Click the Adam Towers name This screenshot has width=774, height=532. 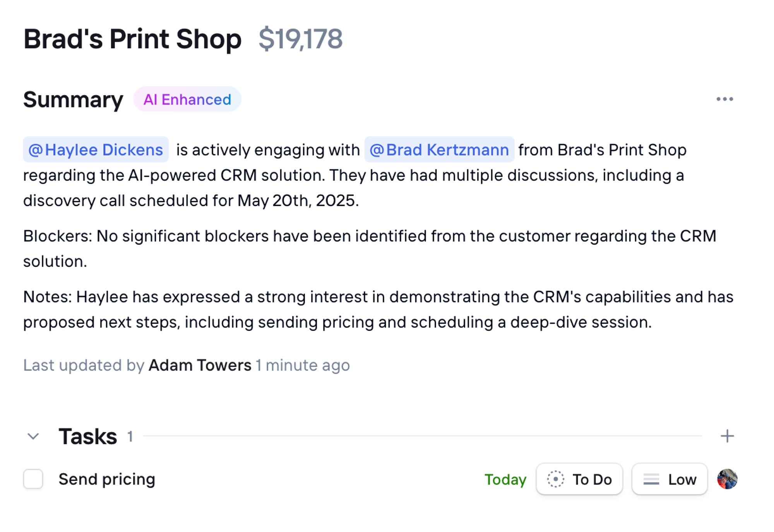[x=200, y=365]
